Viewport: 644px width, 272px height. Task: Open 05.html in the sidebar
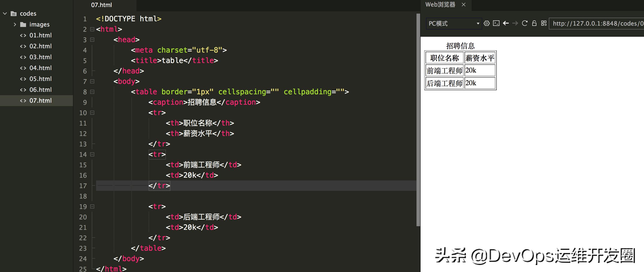pyautogui.click(x=41, y=79)
